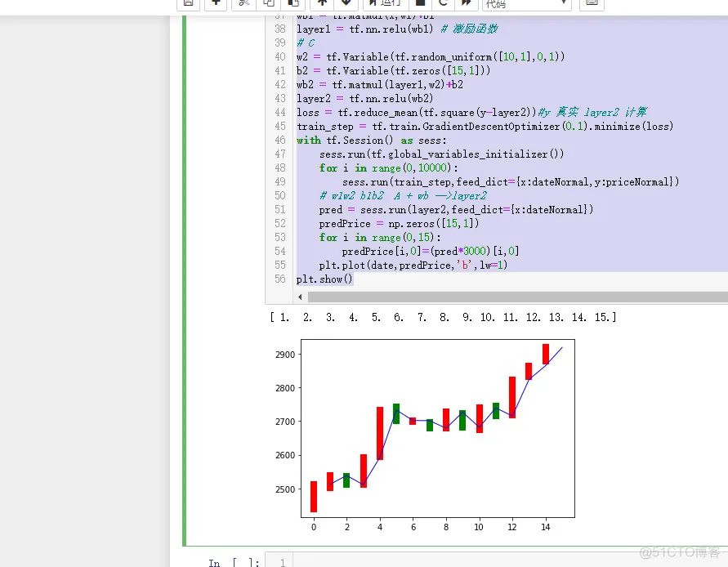
Task: Click the sess.run(tf.global_variables_initializer()) line
Action: (x=441, y=154)
